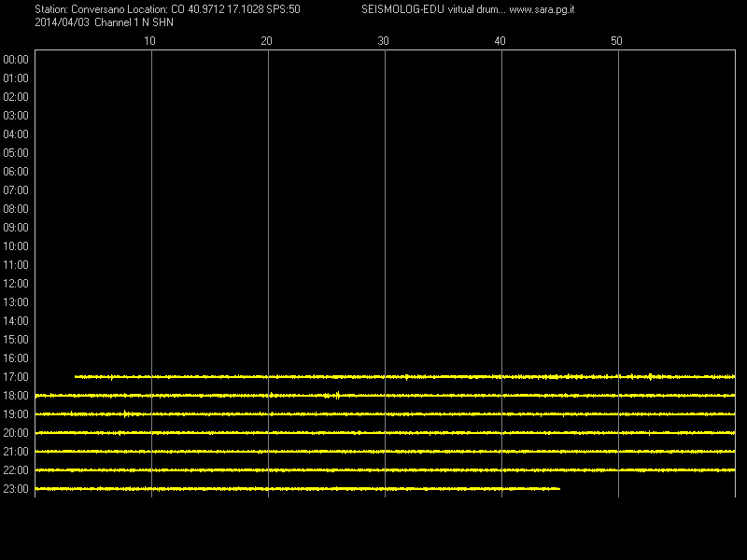Click the SEISMOLOG-EDU virtual drum title
Image resolution: width=747 pixels, height=560 pixels.
433,9
